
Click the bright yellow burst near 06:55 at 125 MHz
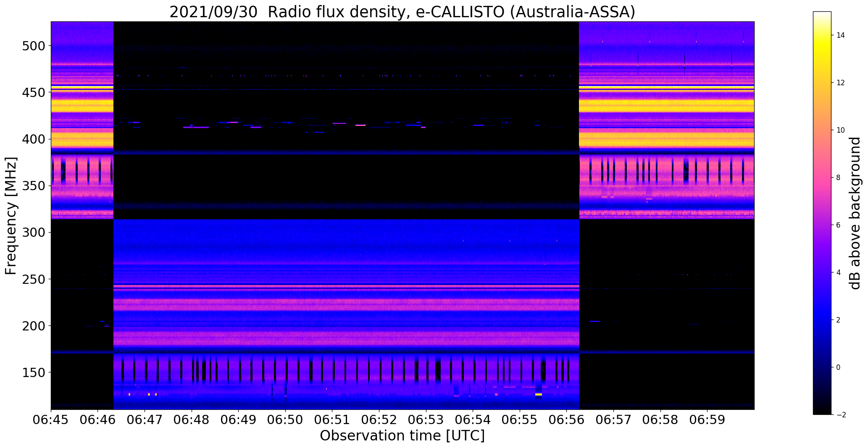coord(539,395)
